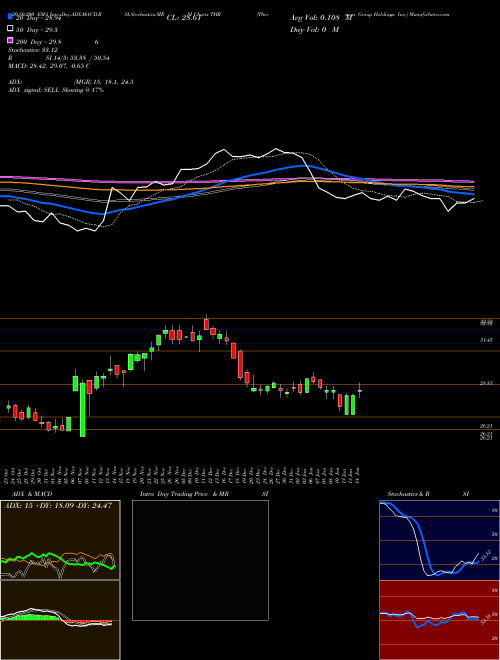Click 'ADX: 15 +DY: 18.09 -DY: 24.47' header

pos(58,506)
